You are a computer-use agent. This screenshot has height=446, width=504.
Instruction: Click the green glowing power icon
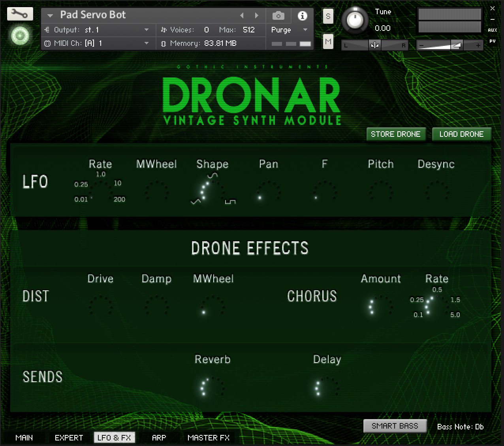pyautogui.click(x=20, y=36)
